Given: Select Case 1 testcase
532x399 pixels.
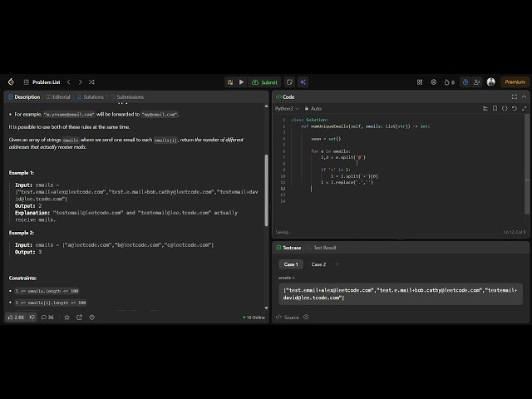Looking at the screenshot, I should [291, 264].
